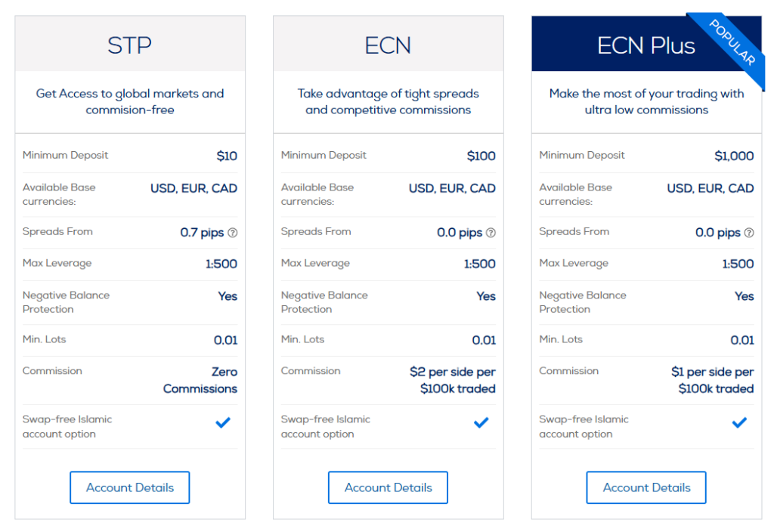This screenshot has height=532, width=774.
Task: Click the STP $10 minimum deposit value
Action: click(x=227, y=156)
